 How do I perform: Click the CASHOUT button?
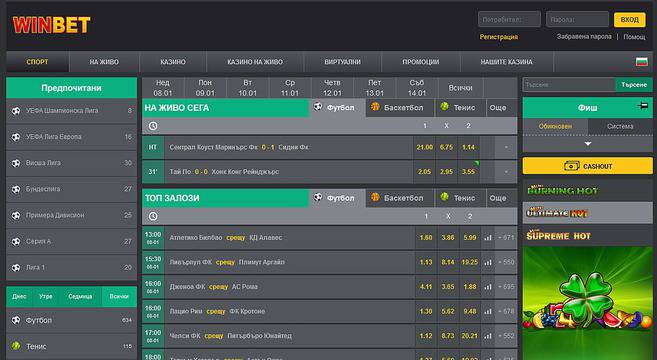pyautogui.click(x=587, y=166)
